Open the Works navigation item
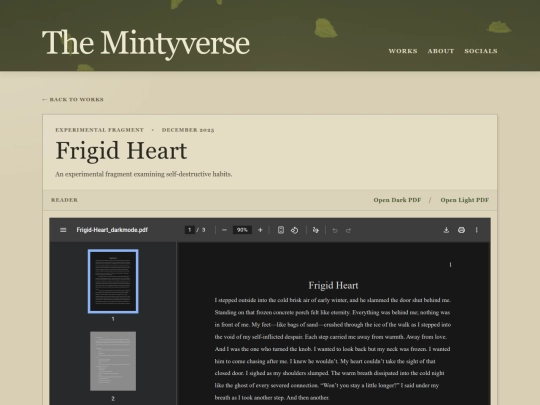The width and height of the screenshot is (540, 405). click(403, 51)
